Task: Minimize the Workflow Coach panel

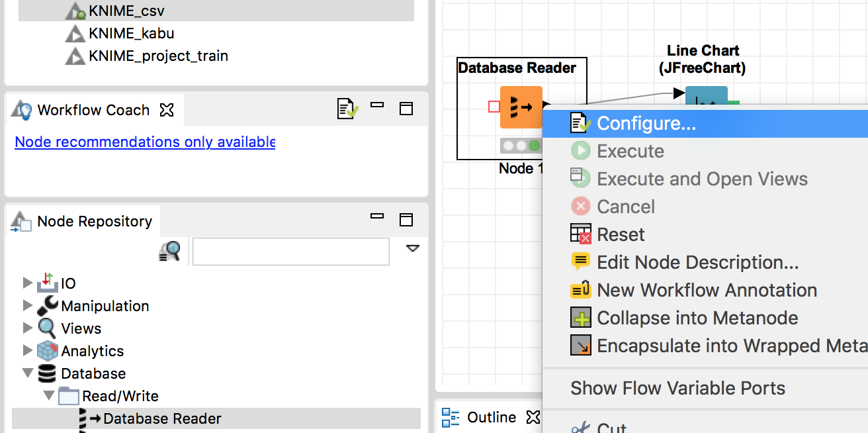Action: point(377,105)
